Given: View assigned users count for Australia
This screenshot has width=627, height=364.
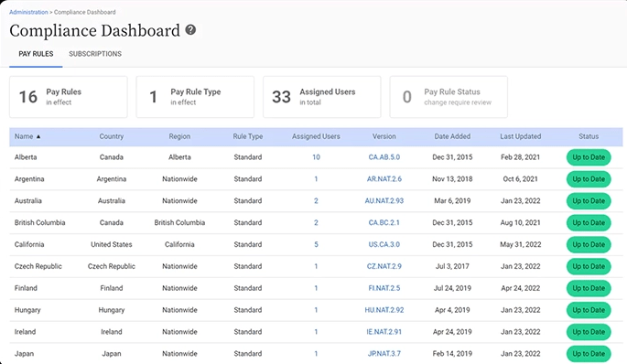Looking at the screenshot, I should (x=316, y=200).
